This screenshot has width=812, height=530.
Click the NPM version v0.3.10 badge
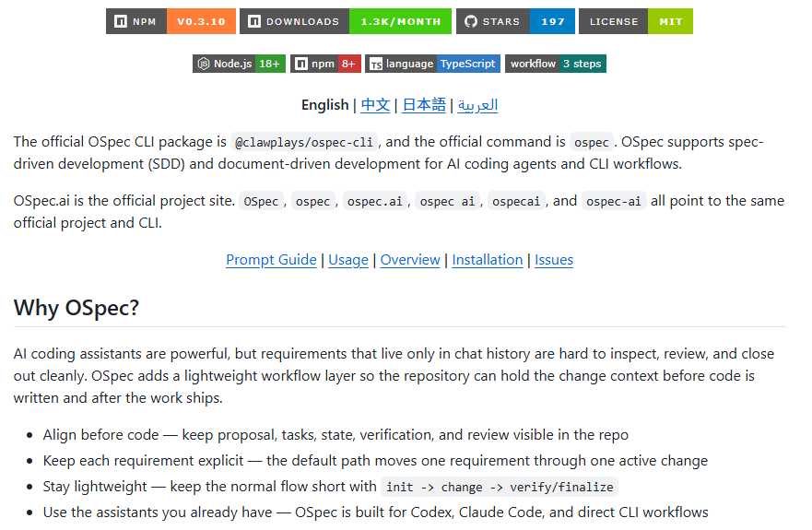pyautogui.click(x=171, y=21)
